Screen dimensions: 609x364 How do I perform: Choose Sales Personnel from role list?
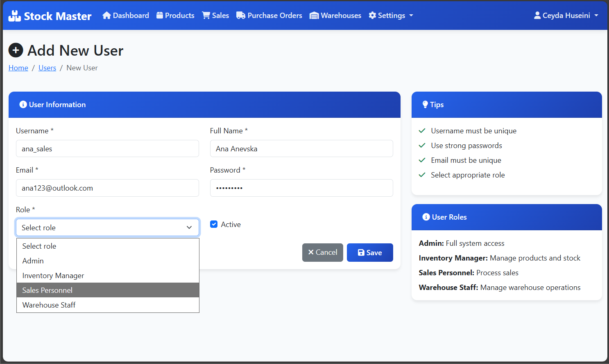107,290
